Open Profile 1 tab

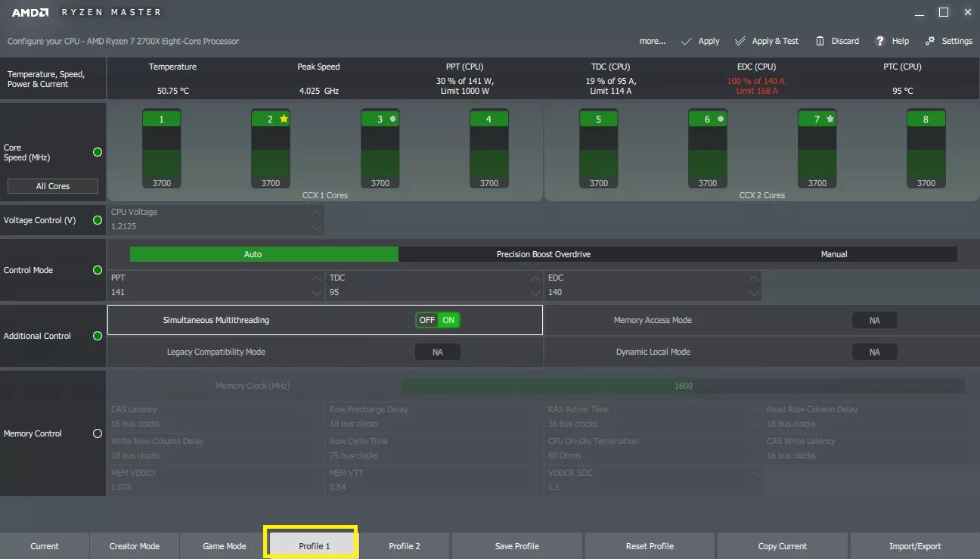click(x=315, y=546)
